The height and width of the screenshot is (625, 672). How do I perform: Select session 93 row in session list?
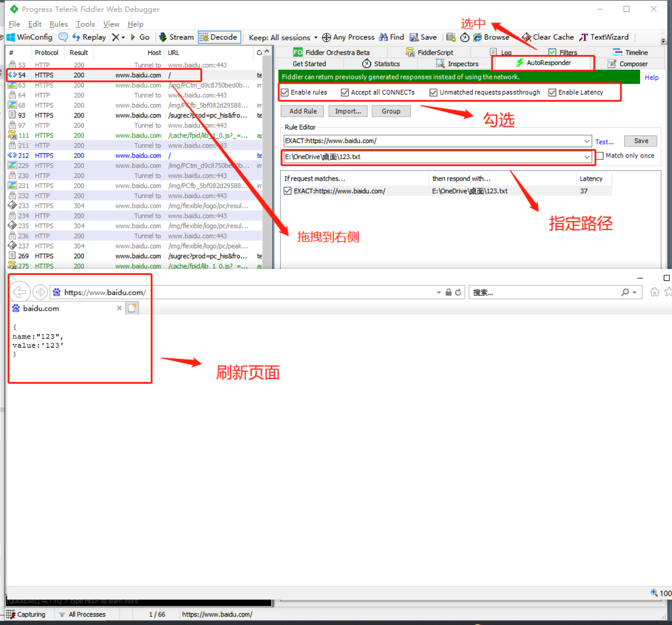tap(135, 115)
